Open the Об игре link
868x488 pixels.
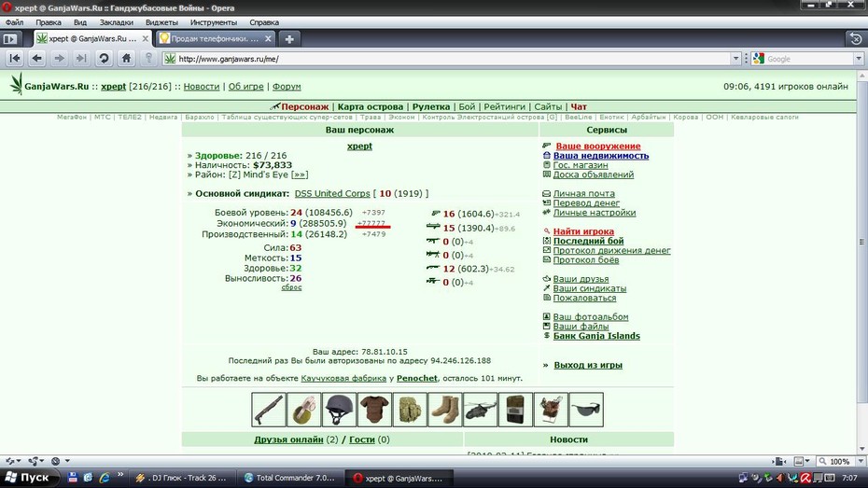tap(245, 87)
